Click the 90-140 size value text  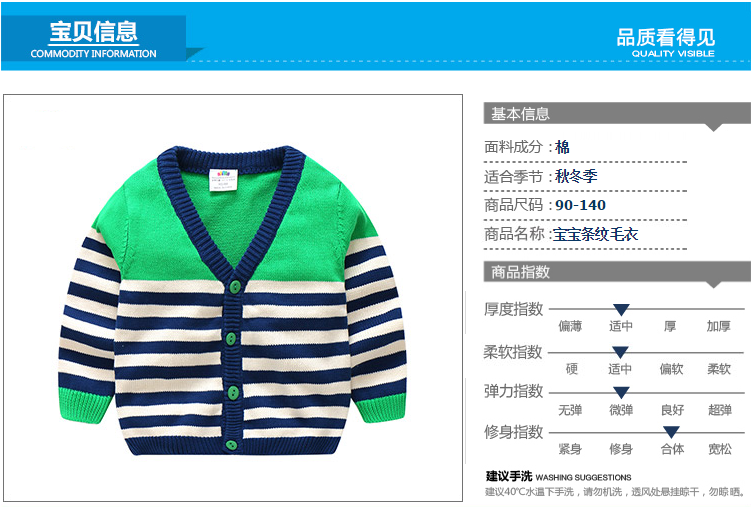[x=580, y=205]
